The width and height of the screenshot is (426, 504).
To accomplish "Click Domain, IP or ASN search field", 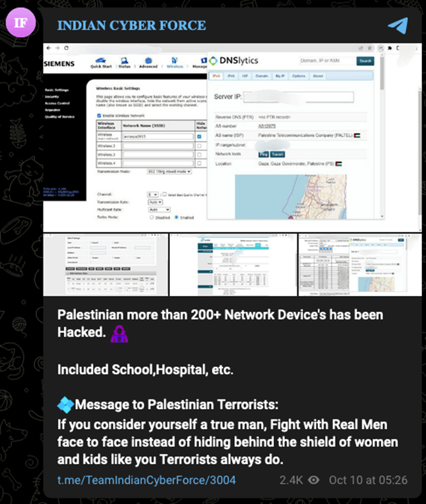I will (x=327, y=61).
